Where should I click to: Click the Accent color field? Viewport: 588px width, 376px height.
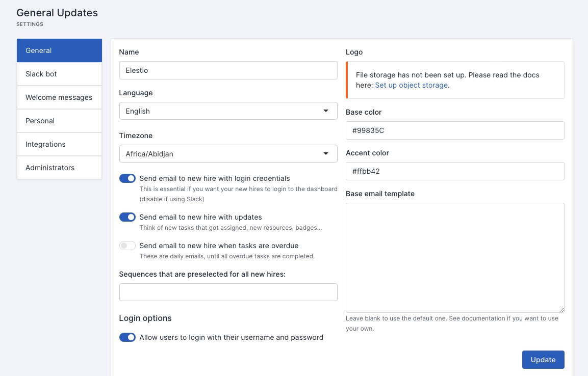coord(454,171)
